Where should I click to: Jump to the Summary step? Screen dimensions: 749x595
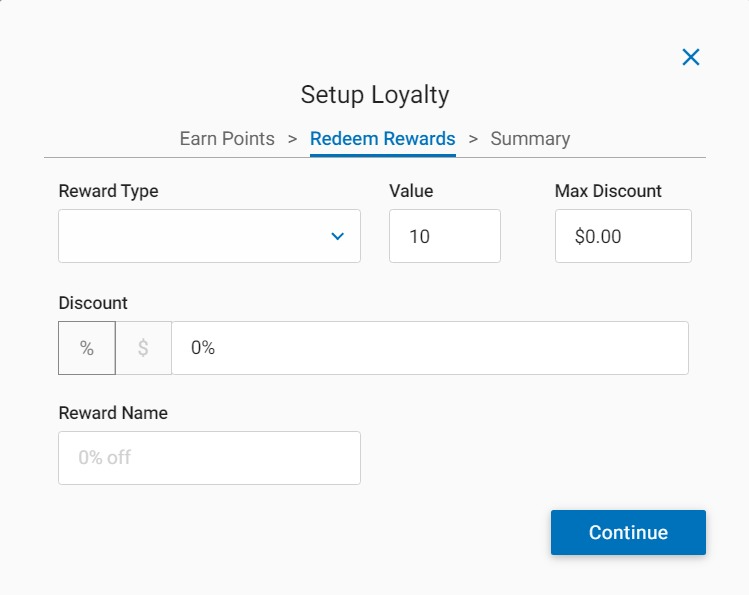pyautogui.click(x=530, y=139)
